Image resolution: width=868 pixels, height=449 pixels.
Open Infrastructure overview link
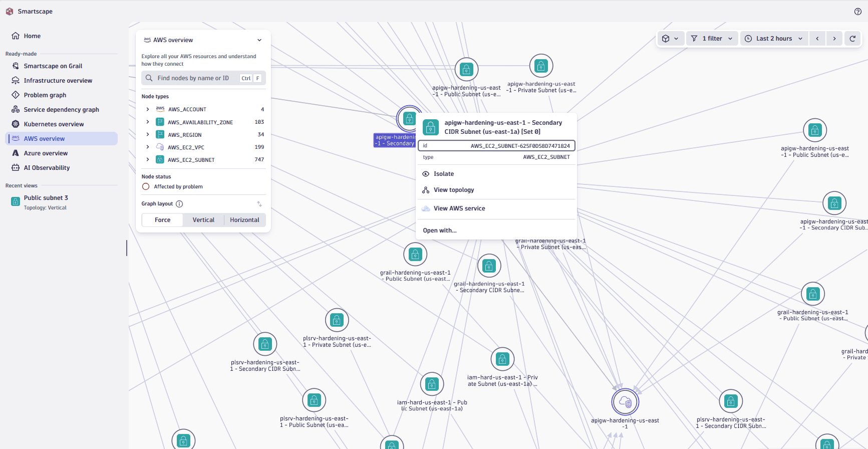(x=62, y=81)
